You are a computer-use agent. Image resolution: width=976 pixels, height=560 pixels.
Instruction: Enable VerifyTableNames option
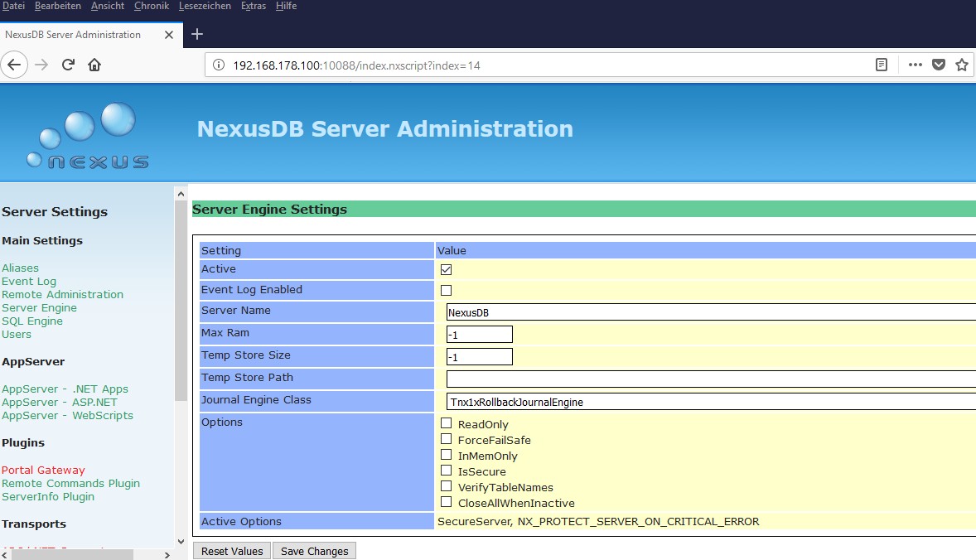tap(446, 486)
